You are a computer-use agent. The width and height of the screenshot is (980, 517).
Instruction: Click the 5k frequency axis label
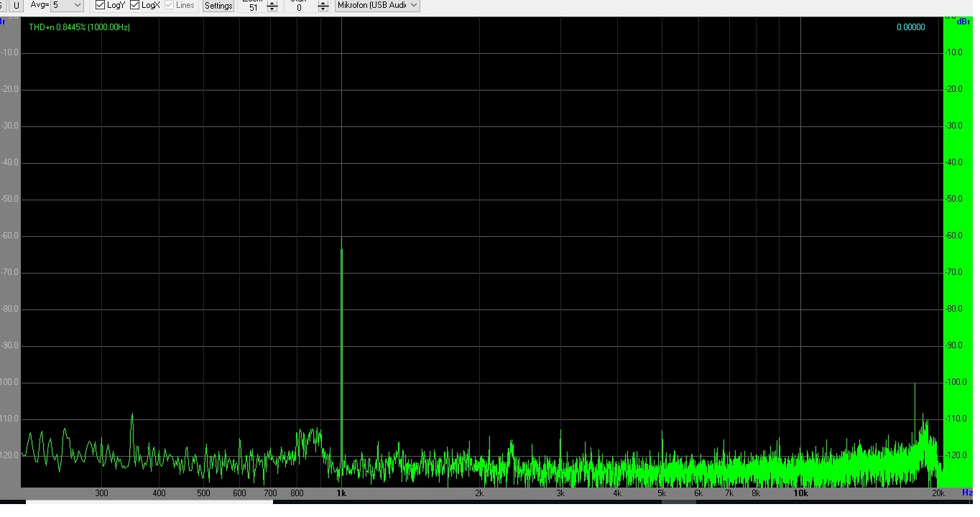point(662,493)
